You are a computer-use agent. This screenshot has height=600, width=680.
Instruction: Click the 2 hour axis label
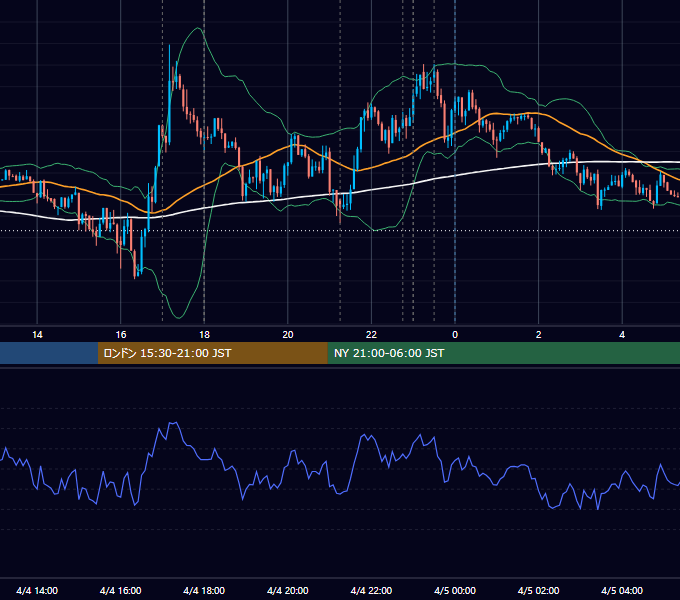click(x=539, y=335)
